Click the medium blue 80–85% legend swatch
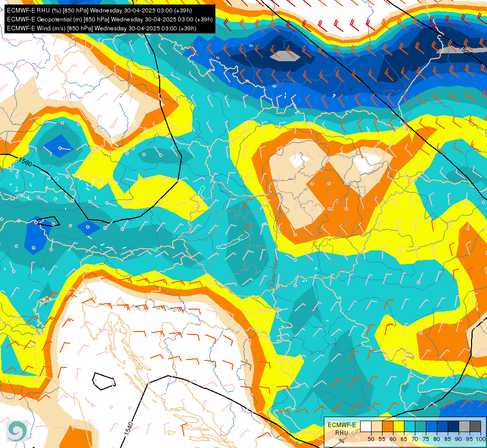487x448 pixels. pos(443,426)
